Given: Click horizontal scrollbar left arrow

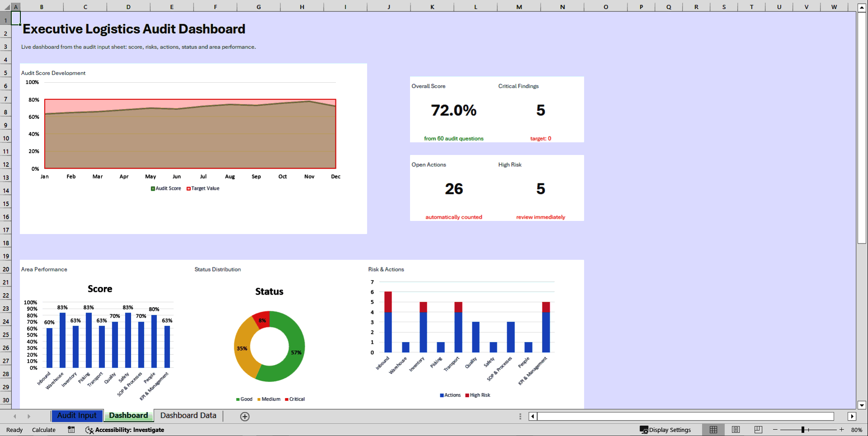Looking at the screenshot, I should tap(533, 417).
